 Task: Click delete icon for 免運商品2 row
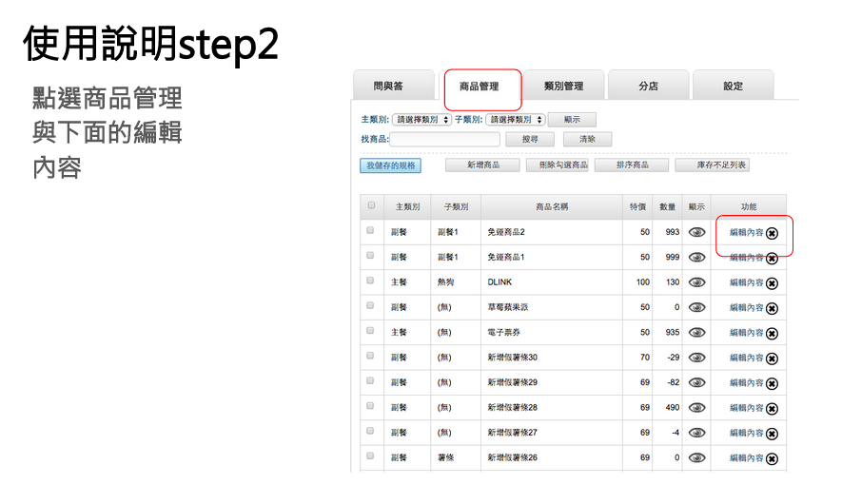pyautogui.click(x=772, y=233)
